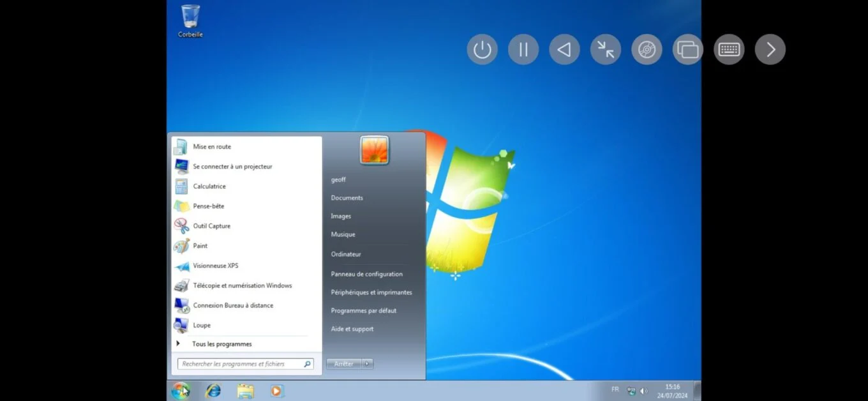This screenshot has width=868, height=401.
Task: Launch Connexion Bureau à distance
Action: point(247,305)
